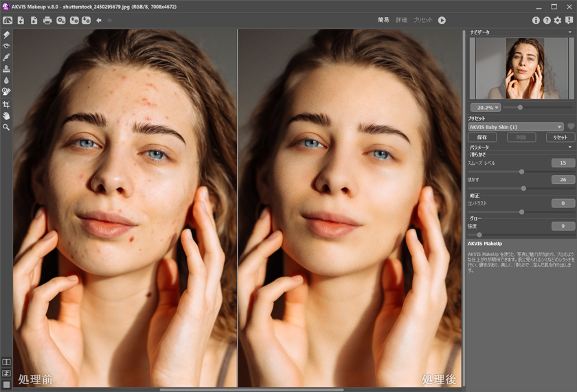Switch to 詳細 (Advanced) mode

click(x=401, y=20)
